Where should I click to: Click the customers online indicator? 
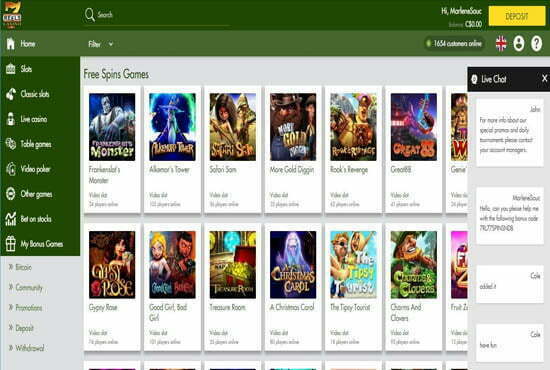(x=454, y=43)
